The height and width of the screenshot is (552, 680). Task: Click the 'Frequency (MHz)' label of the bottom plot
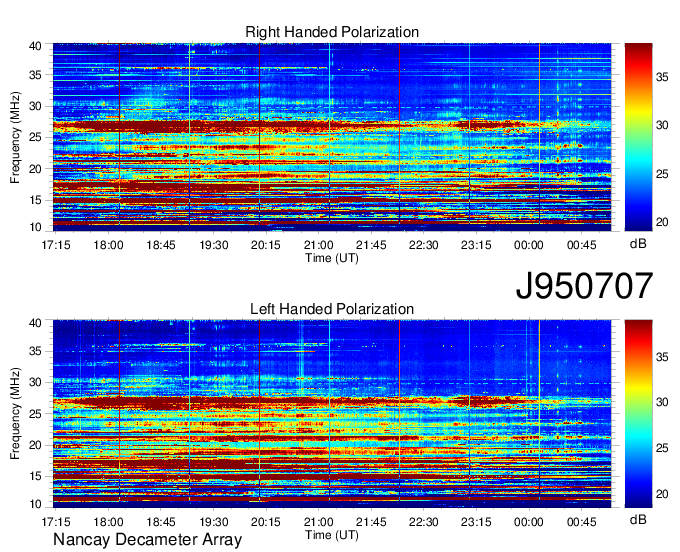[15, 414]
